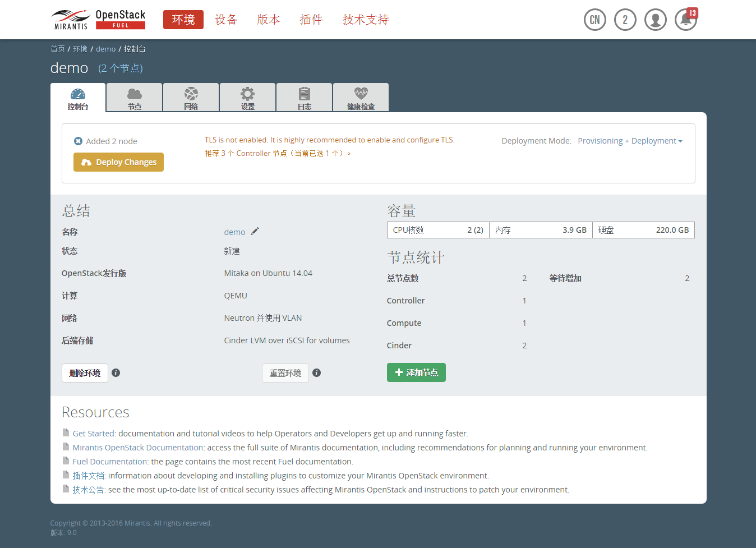Open the notifications bell with 13 badge
This screenshot has width=756, height=548.
686,20
